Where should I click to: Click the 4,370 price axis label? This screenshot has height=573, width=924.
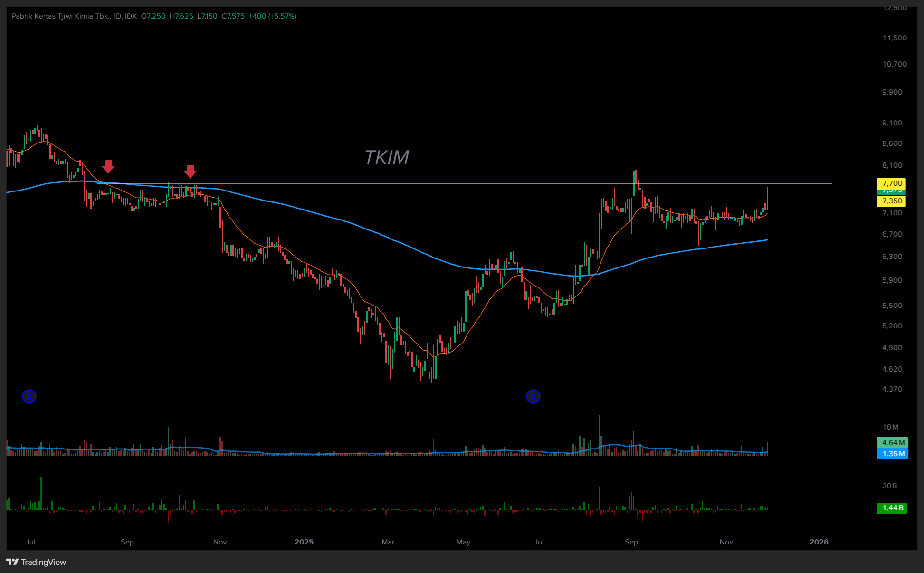coord(892,389)
